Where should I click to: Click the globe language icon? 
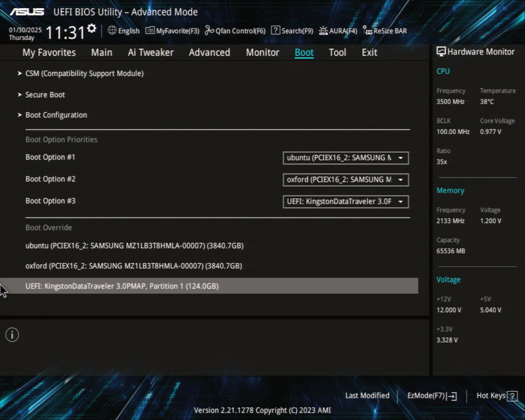click(x=112, y=30)
